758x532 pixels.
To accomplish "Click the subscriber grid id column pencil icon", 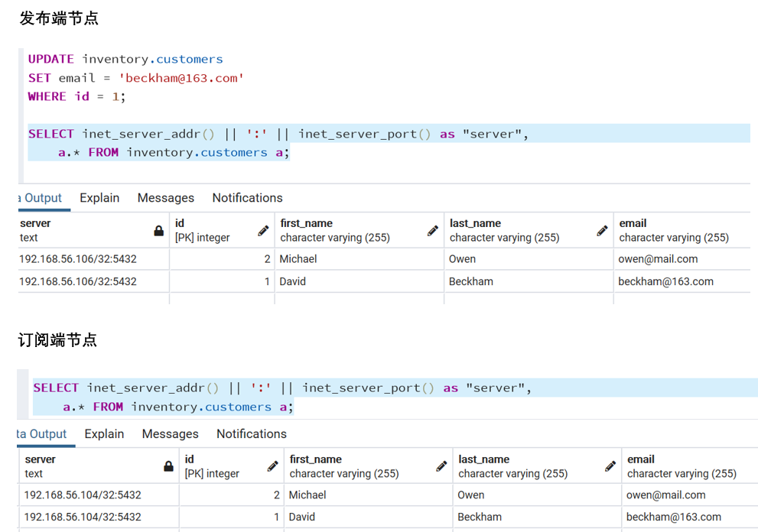I will point(273,465).
